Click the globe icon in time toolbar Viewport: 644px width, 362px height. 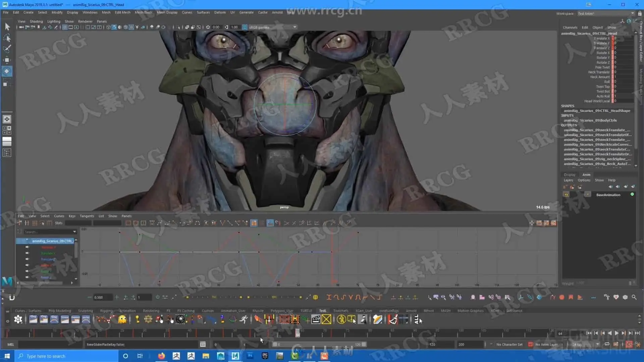click(x=315, y=297)
